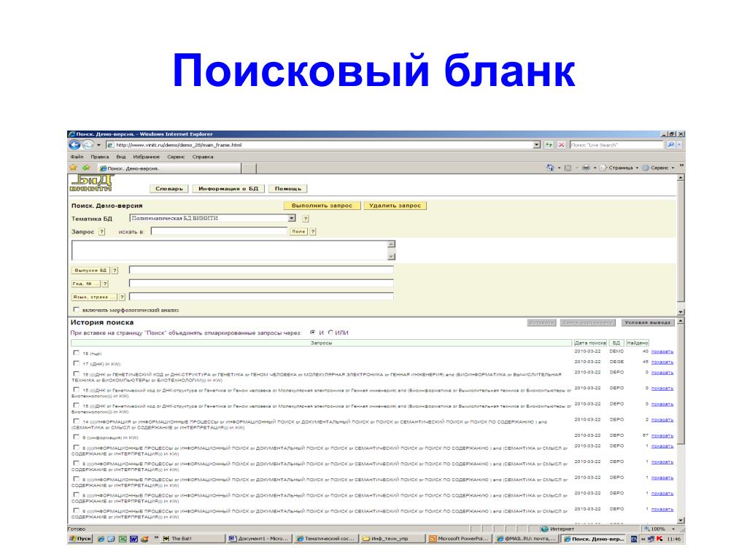Enable включить морфологический анализ checkbox
This screenshot has width=747, height=560.
[x=76, y=309]
